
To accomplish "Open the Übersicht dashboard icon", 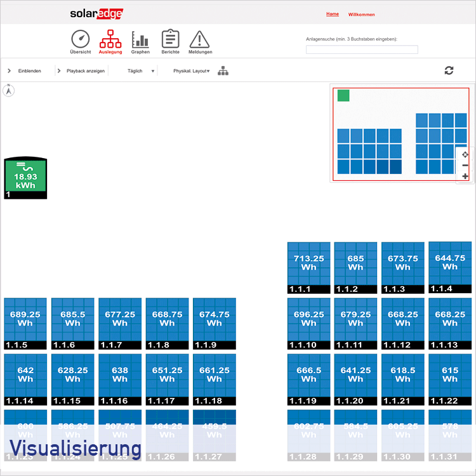I will (x=80, y=39).
